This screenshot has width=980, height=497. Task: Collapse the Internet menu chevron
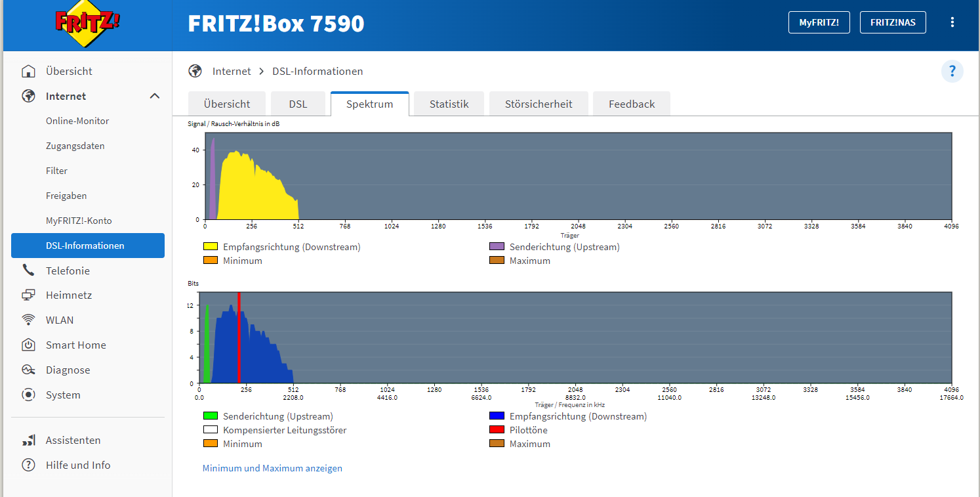tap(155, 96)
